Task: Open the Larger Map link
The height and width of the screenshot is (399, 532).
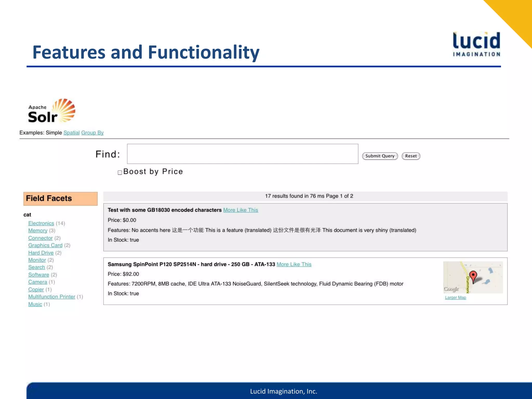Action: click(x=455, y=298)
